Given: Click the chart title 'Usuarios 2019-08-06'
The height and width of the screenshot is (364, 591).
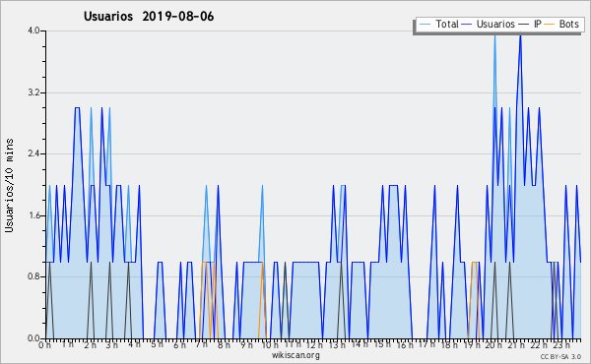Looking at the screenshot, I should point(149,17).
